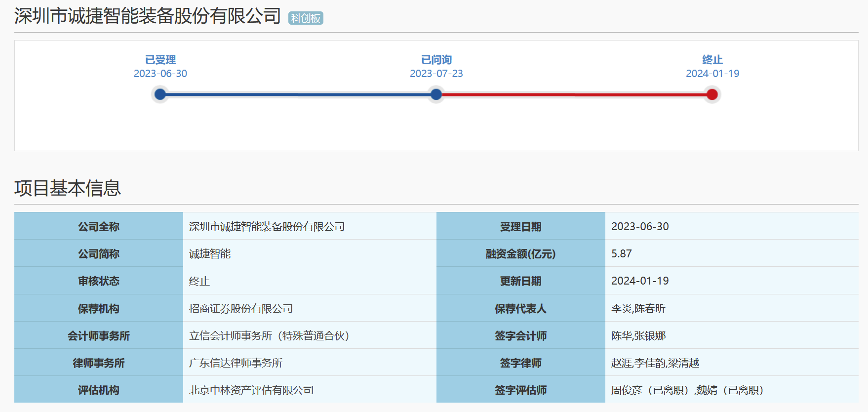Click the 保荐代表人 names 李炎,陈春昕

tap(638, 309)
